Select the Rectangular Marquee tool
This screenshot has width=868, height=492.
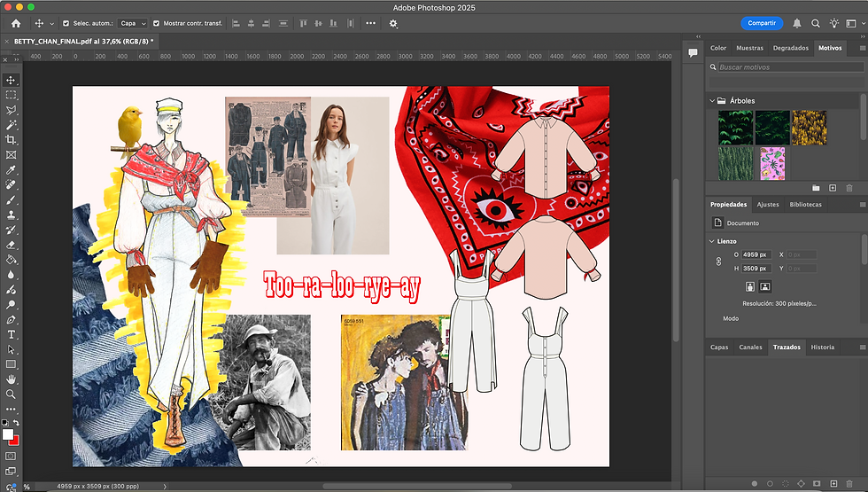[x=11, y=95]
